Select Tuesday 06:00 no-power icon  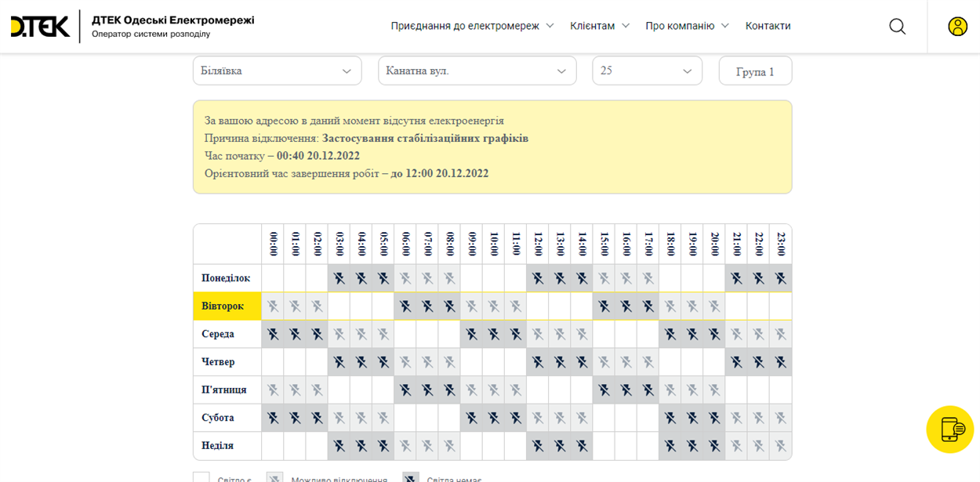point(405,306)
